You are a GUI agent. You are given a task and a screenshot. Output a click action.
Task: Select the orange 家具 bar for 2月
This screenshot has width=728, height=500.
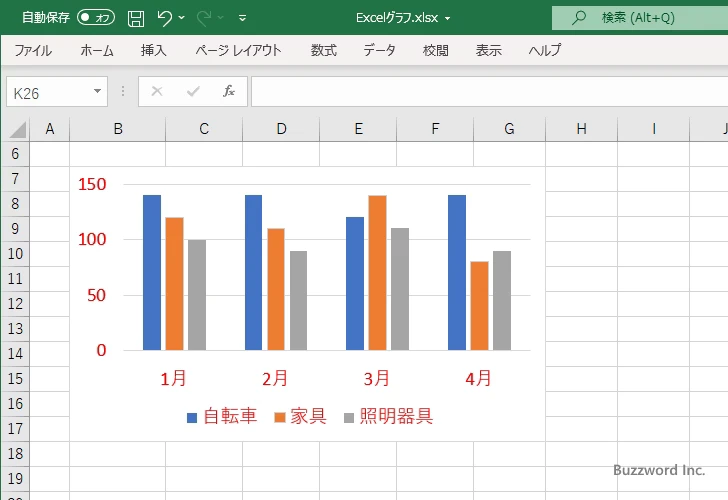[276, 289]
